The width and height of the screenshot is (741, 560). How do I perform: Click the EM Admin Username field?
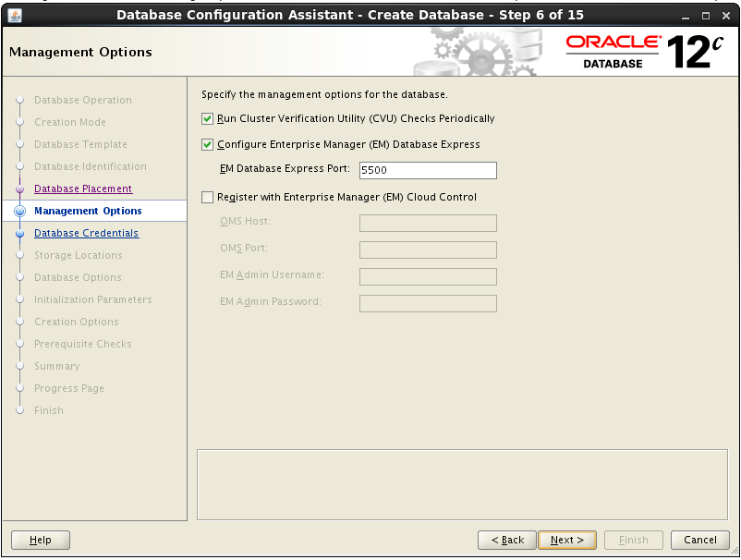(428, 276)
